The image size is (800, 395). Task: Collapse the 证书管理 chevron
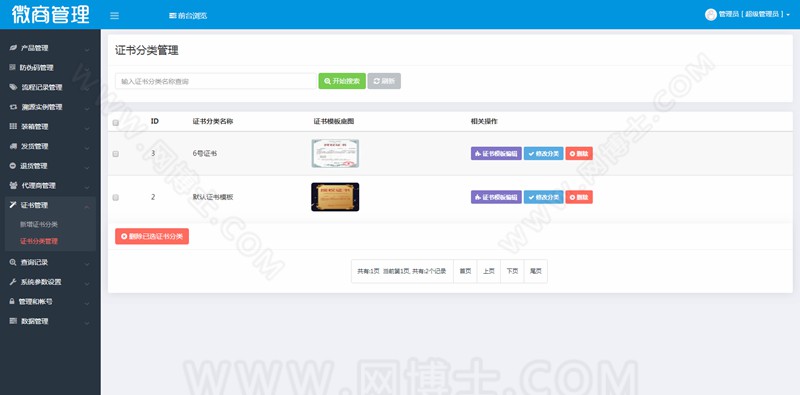[x=87, y=206]
